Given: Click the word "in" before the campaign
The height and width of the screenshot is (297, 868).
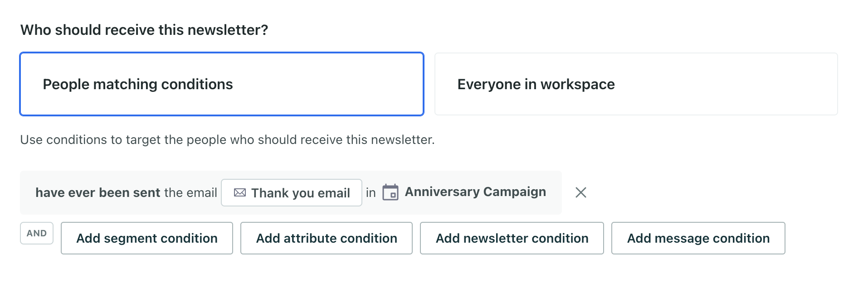Looking at the screenshot, I should tap(371, 193).
